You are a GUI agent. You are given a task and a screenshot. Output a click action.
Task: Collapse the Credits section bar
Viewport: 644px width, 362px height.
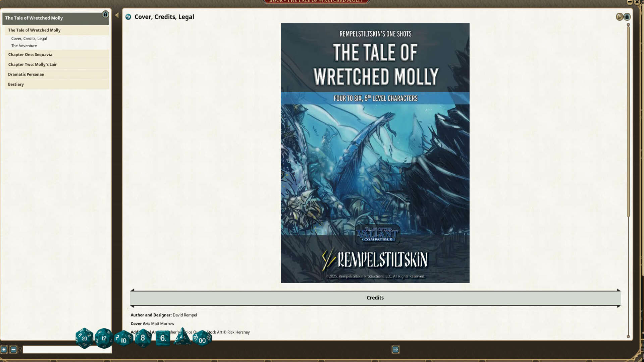tap(375, 298)
